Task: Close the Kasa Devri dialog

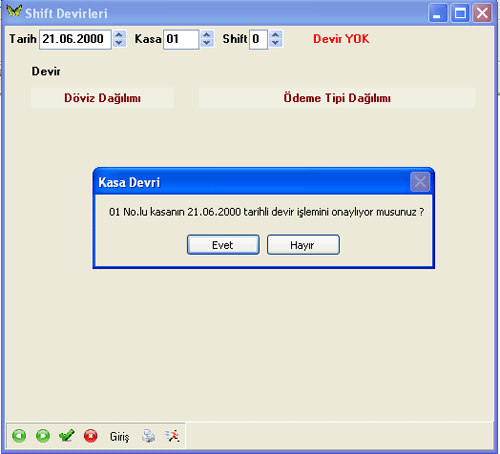Action: click(x=420, y=182)
